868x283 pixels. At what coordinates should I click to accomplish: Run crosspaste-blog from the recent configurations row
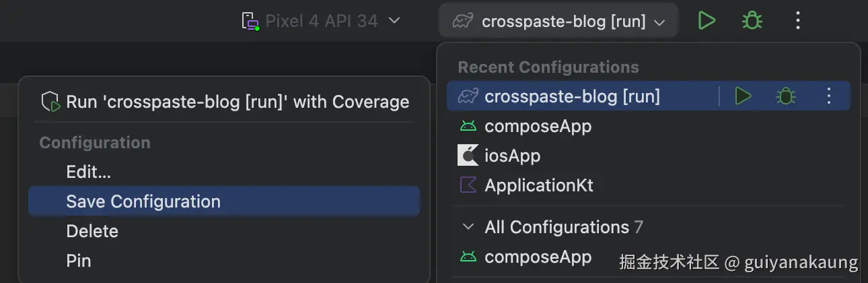point(743,96)
